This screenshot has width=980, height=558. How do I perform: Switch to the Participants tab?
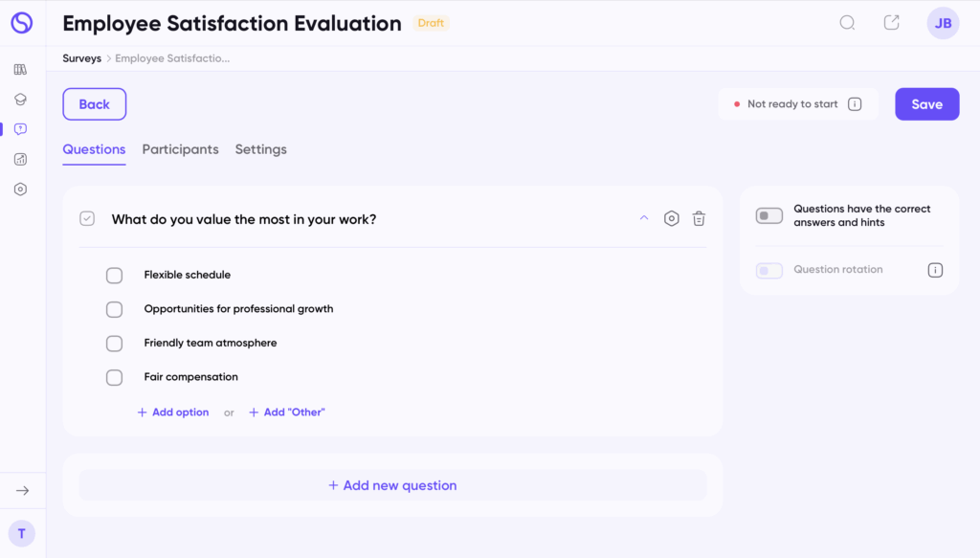pyautogui.click(x=180, y=149)
